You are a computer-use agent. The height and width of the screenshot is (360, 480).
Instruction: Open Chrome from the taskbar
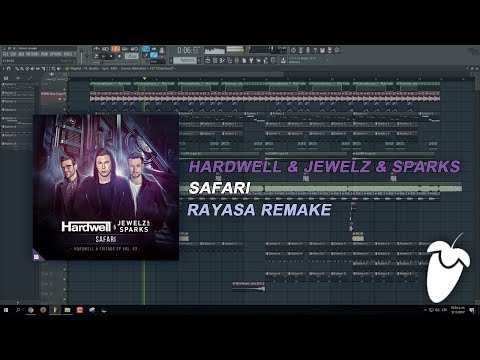point(31,310)
